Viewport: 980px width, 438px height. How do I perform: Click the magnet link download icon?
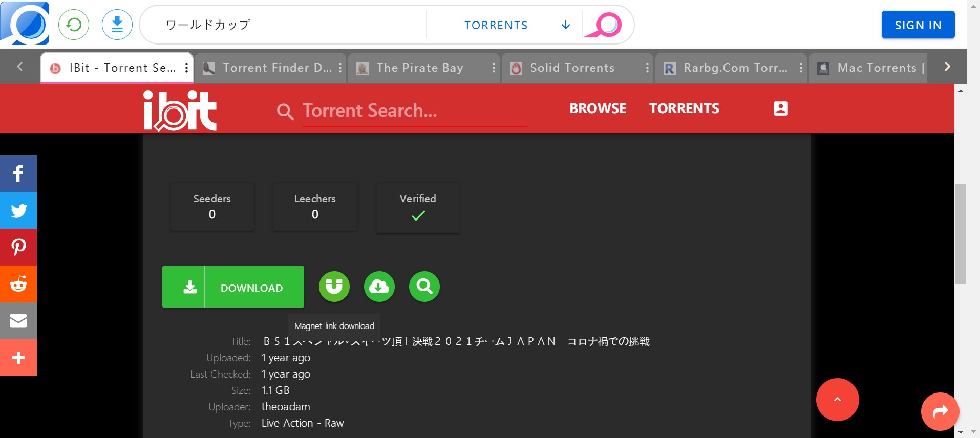(334, 287)
